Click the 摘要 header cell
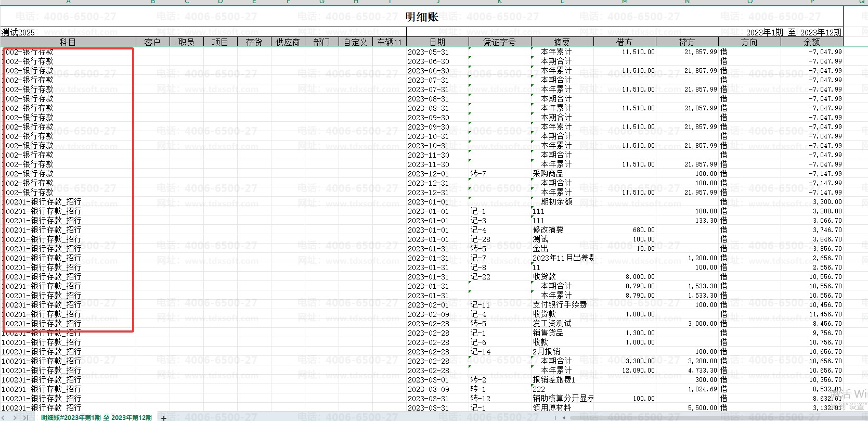Screen dimensions: 868x421 562,42
